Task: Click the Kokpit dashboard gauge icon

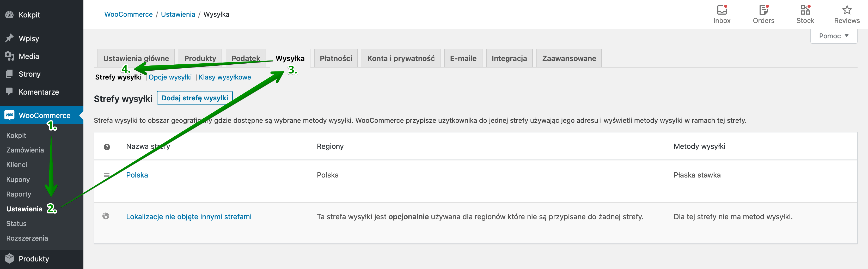Action: (x=9, y=15)
